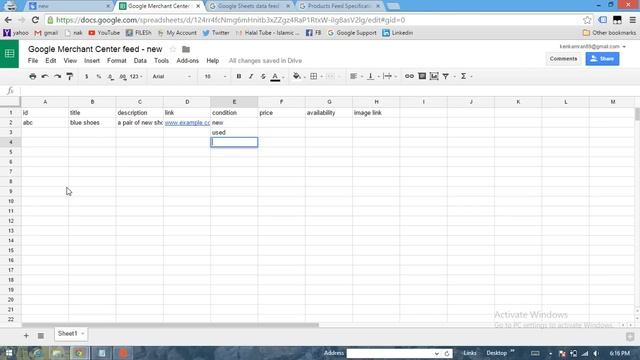
Task: Open the font size dropdown
Action: click(215, 76)
